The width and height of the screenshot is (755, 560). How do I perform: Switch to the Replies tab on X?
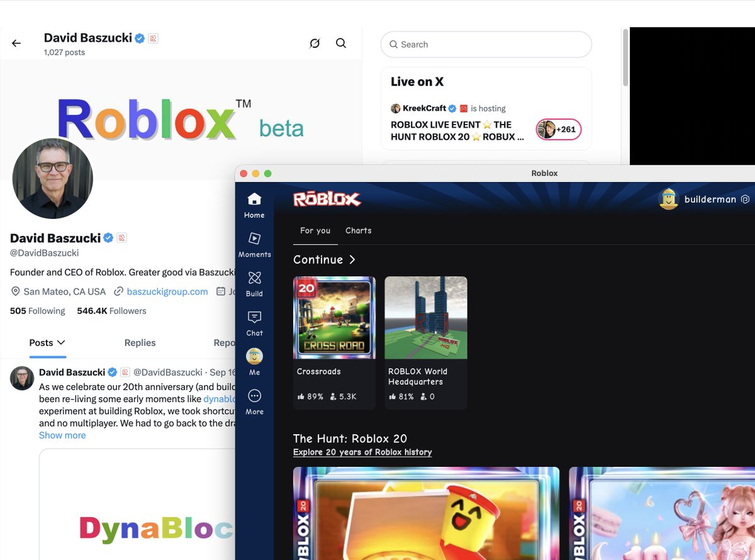[140, 342]
